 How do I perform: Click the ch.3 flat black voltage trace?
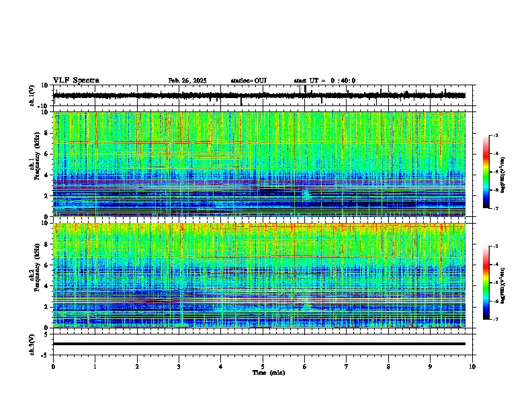click(259, 344)
